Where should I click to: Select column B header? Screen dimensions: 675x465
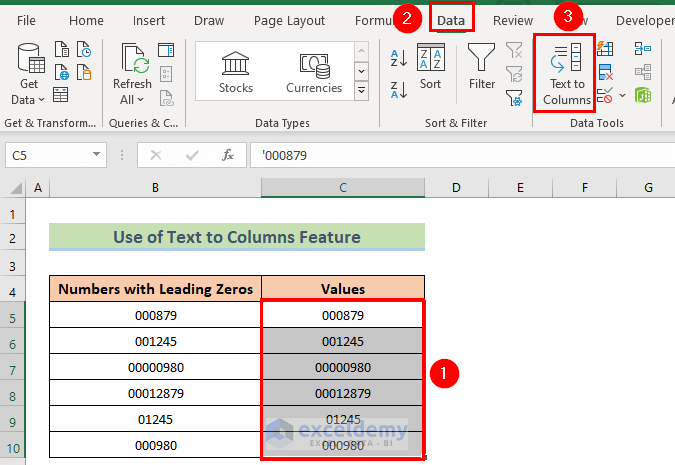tap(155, 188)
